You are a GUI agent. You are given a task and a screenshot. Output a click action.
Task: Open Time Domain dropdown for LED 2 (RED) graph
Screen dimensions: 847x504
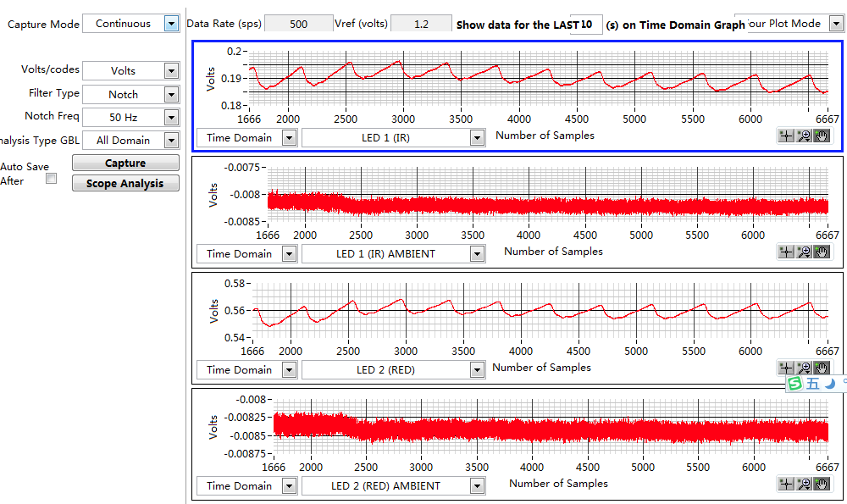290,370
